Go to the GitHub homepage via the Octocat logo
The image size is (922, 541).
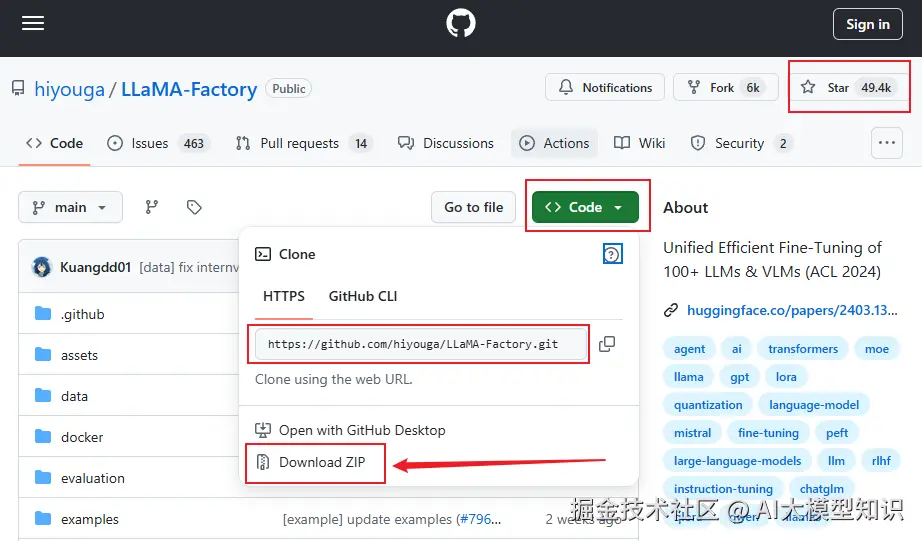point(460,24)
